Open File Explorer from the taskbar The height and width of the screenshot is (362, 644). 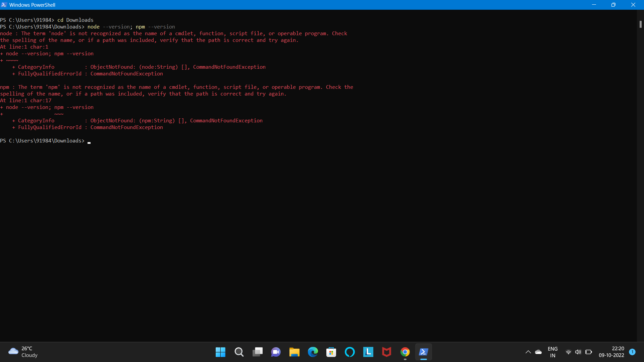pyautogui.click(x=294, y=352)
